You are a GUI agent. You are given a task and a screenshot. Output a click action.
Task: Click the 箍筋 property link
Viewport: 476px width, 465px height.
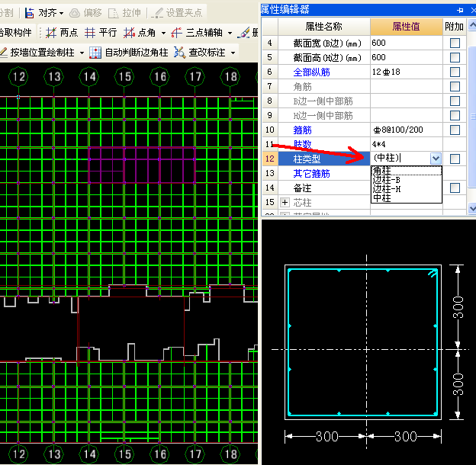coord(302,130)
